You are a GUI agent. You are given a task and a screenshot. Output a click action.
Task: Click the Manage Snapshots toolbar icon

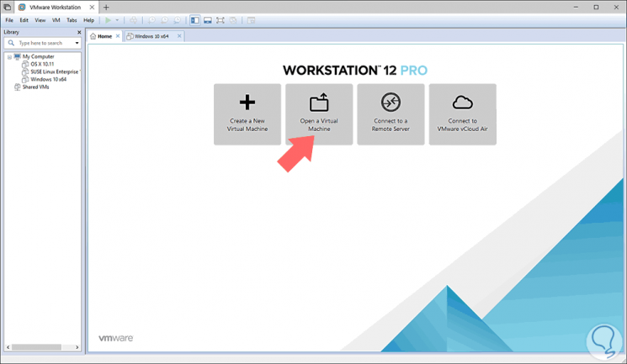pos(177,20)
